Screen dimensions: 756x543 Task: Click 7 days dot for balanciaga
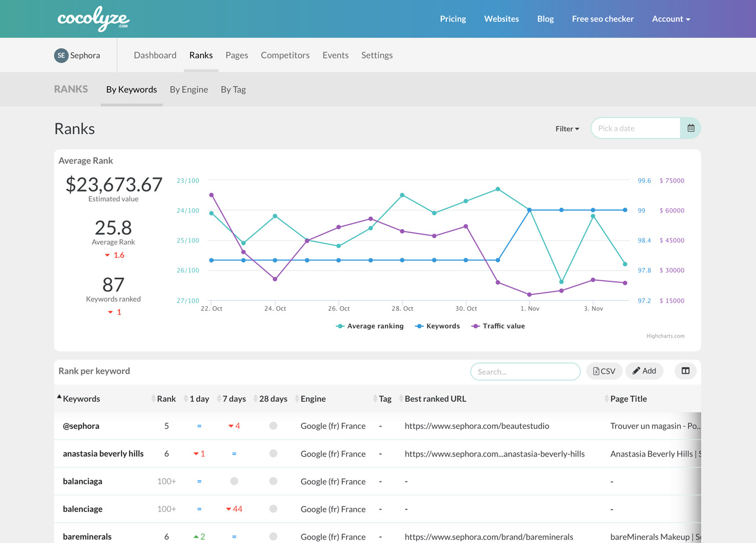click(234, 482)
